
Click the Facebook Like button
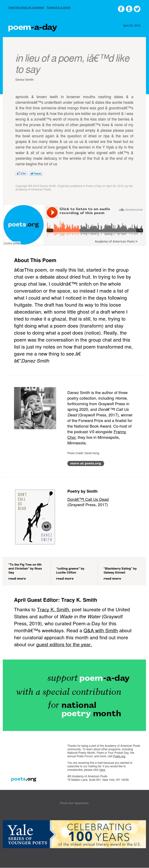(21, 173)
